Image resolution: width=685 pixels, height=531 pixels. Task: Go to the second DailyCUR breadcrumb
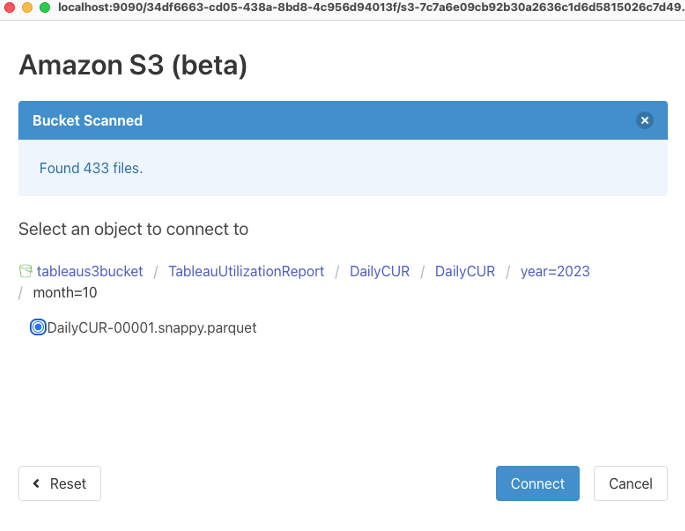pos(465,271)
